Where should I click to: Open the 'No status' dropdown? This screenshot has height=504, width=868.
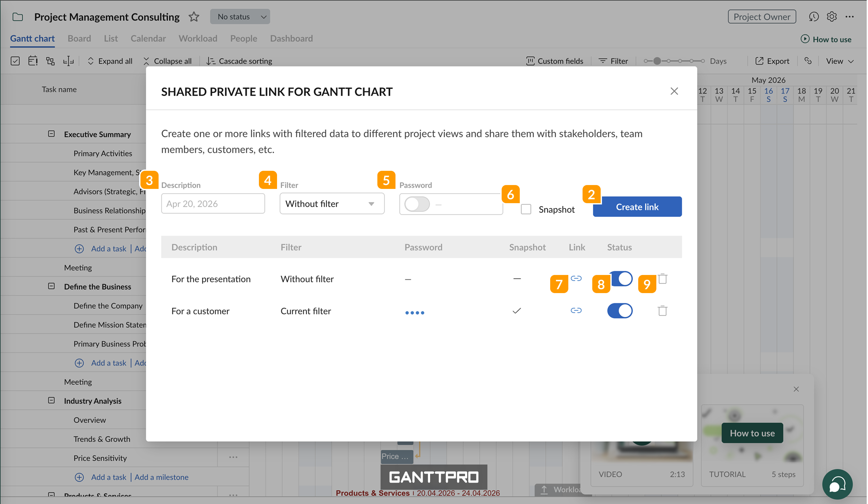240,16
